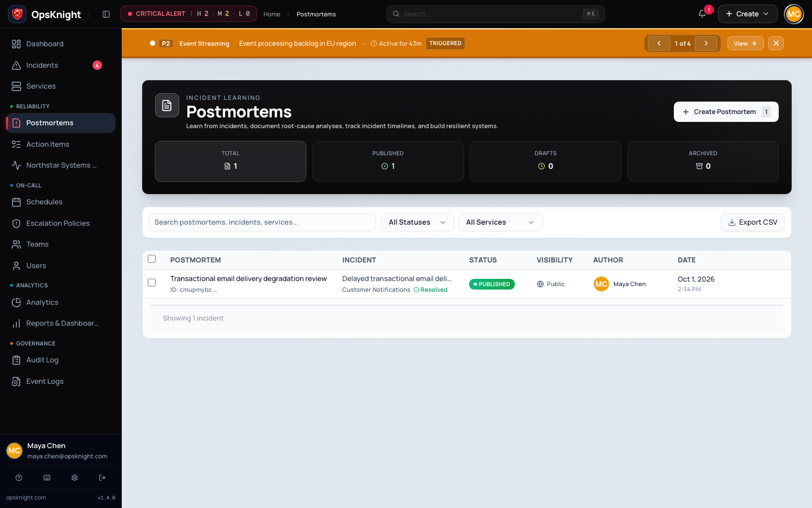
Task: Open the help icon in sidebar footer
Action: pos(19,478)
